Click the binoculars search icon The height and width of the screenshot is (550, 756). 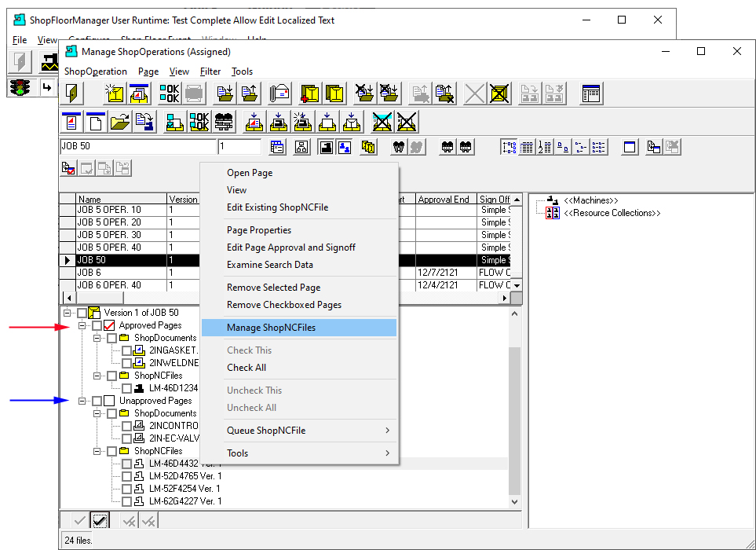pyautogui.click(x=399, y=147)
